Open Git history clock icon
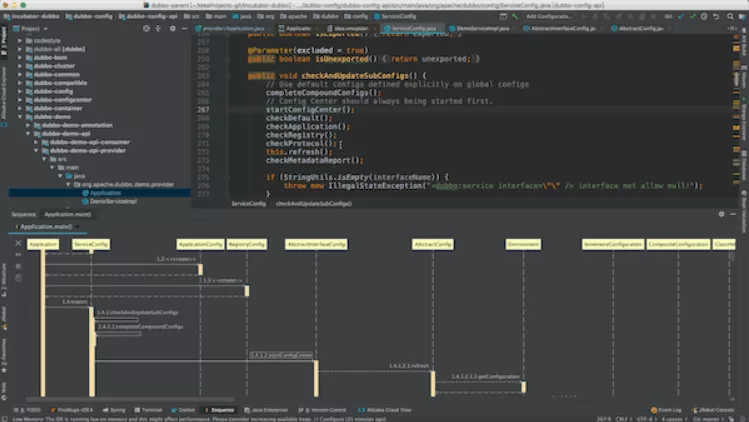Viewport: 749px width, 422px height. (x=704, y=16)
